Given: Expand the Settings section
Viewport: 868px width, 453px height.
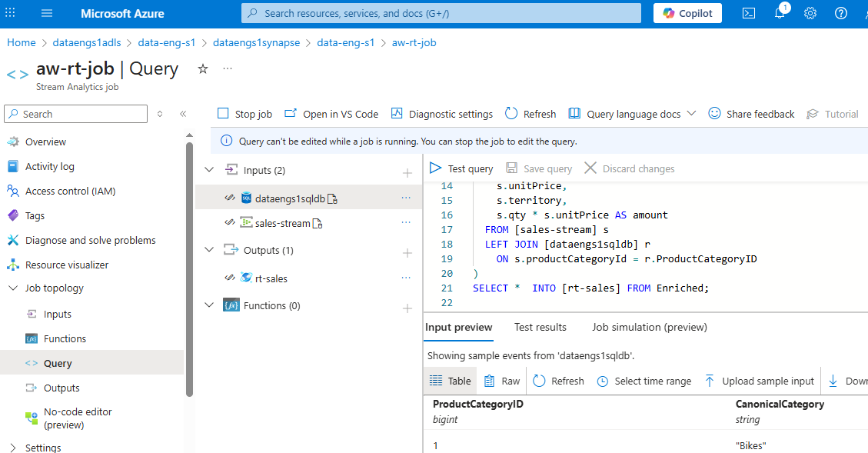Looking at the screenshot, I should click(13, 448).
